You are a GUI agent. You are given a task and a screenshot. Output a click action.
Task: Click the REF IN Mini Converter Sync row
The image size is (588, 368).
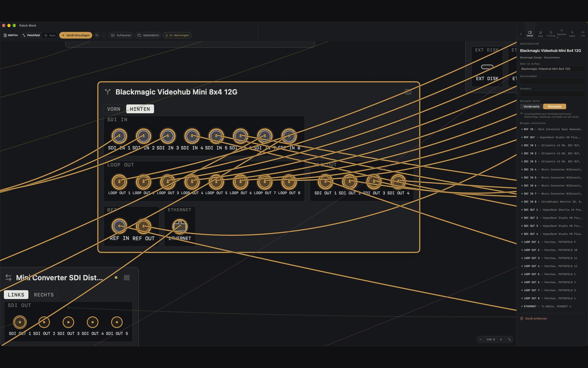point(552,130)
